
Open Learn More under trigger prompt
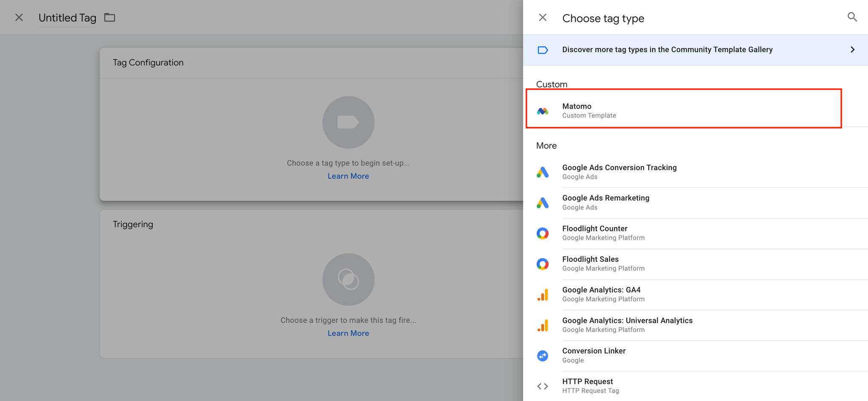[x=348, y=334]
